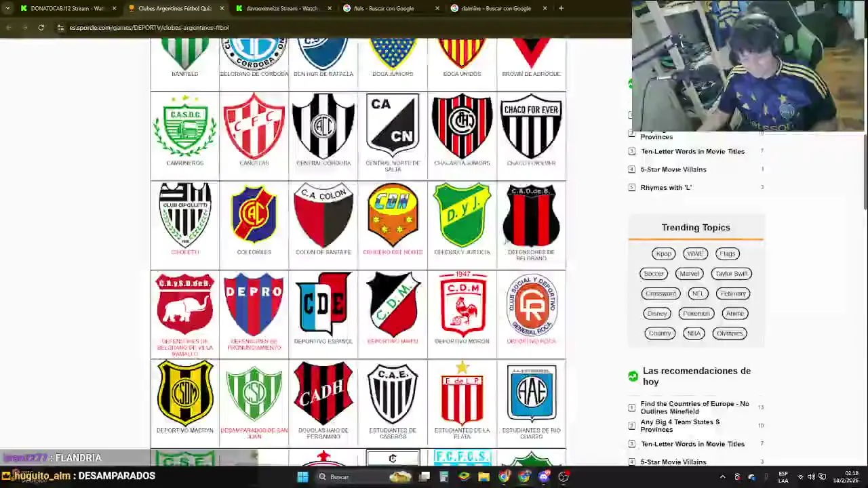Click the Soccer trending topic
868x488 pixels.
pyautogui.click(x=654, y=274)
